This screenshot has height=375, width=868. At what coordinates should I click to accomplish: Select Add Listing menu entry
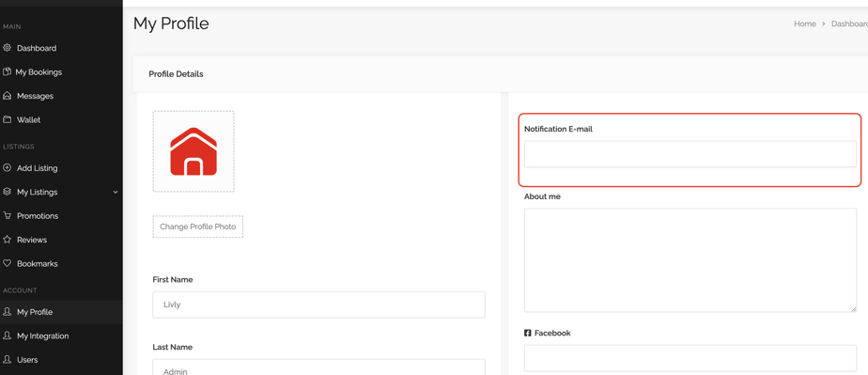(37, 168)
